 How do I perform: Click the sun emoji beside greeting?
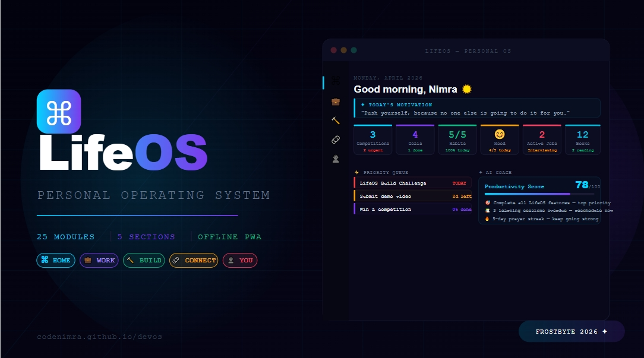click(466, 88)
